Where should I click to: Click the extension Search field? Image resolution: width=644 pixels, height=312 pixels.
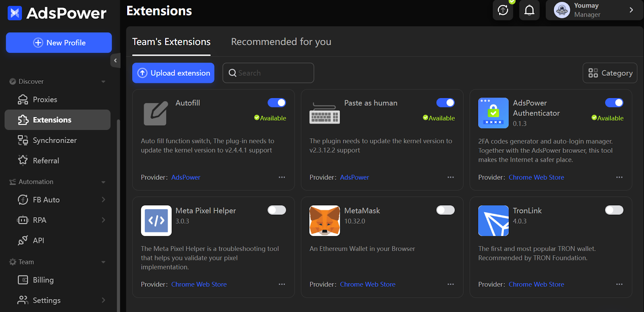coord(268,73)
